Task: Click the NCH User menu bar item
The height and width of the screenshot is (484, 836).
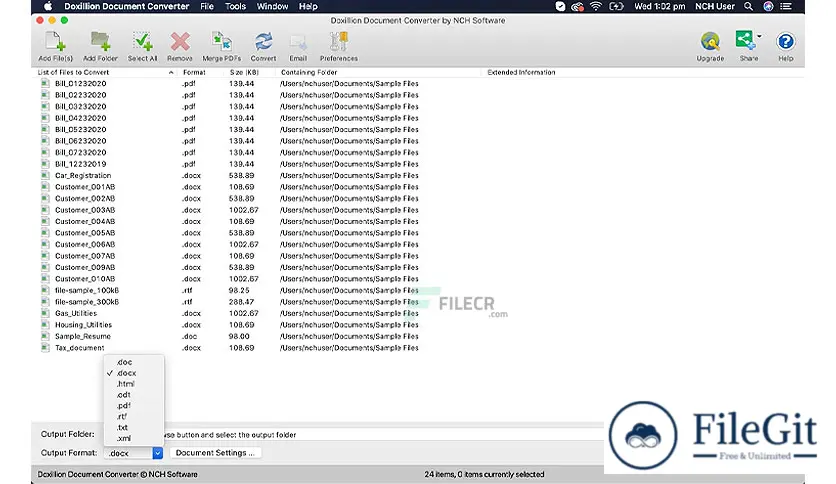Action: click(714, 6)
